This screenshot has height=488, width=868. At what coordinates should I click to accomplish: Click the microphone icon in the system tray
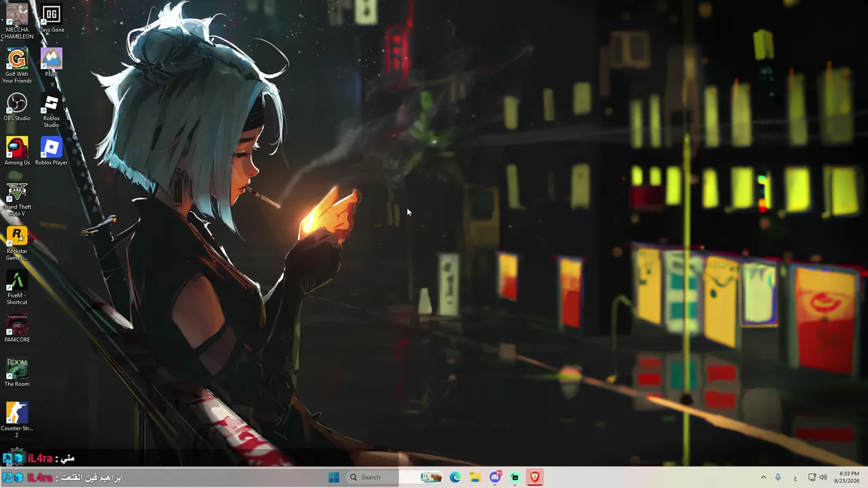[778, 477]
